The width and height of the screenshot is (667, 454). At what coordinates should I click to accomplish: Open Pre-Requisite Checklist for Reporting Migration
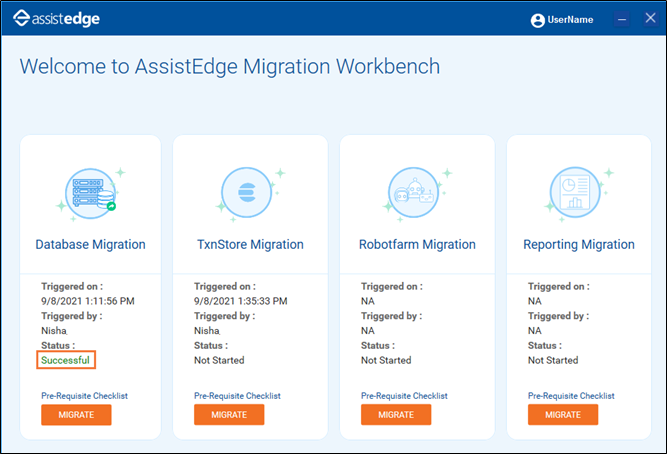pyautogui.click(x=571, y=396)
